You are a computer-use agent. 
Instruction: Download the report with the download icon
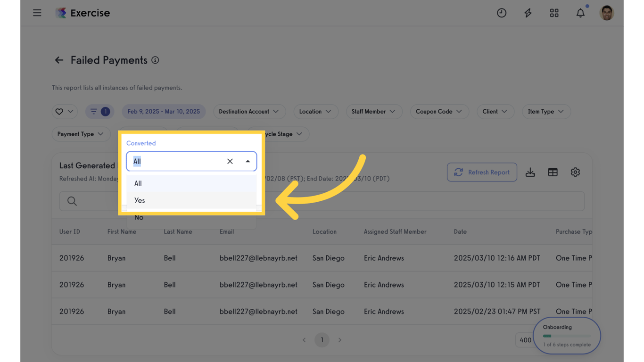[x=530, y=172]
